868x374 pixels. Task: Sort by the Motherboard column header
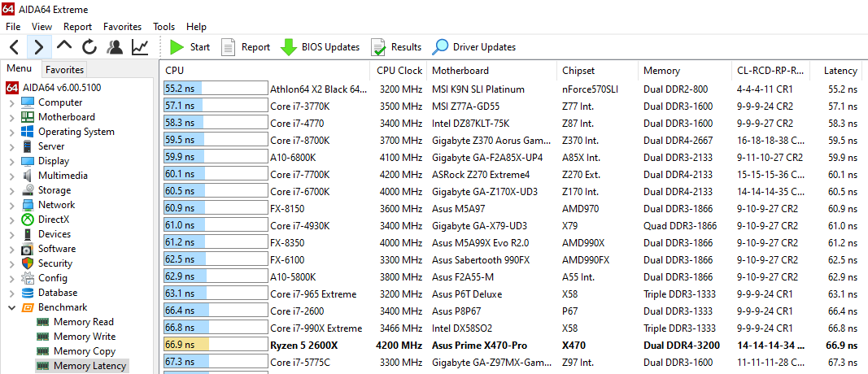(493, 70)
